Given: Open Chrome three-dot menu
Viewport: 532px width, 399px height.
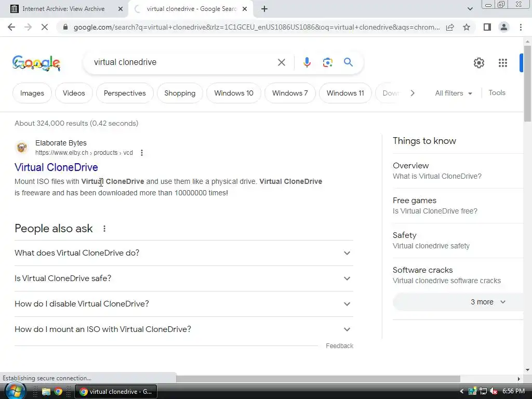Looking at the screenshot, I should pyautogui.click(x=521, y=27).
